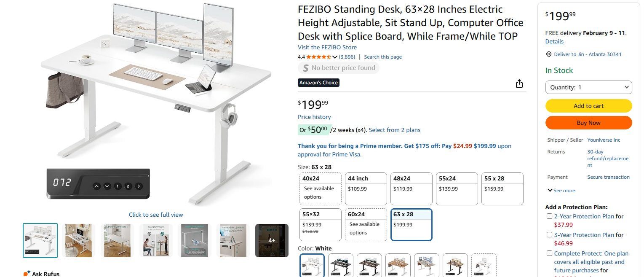Open the '4+' more images thumbnail
644x277 pixels.
[x=272, y=240]
